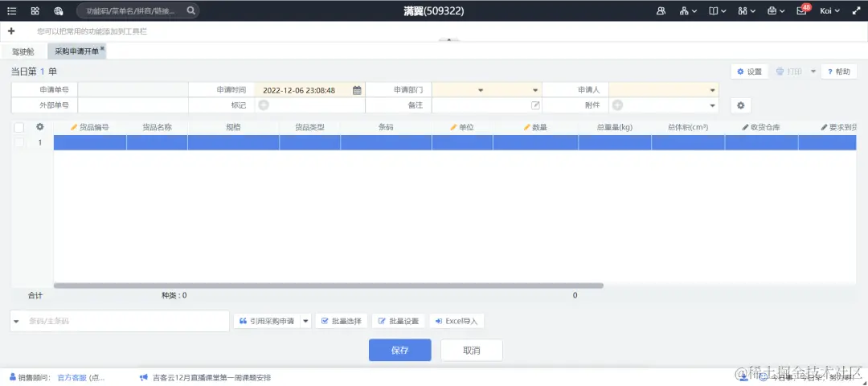Open the 吉客云12月直播课堂 announcement link
The width and height of the screenshot is (868, 386).
(x=212, y=378)
